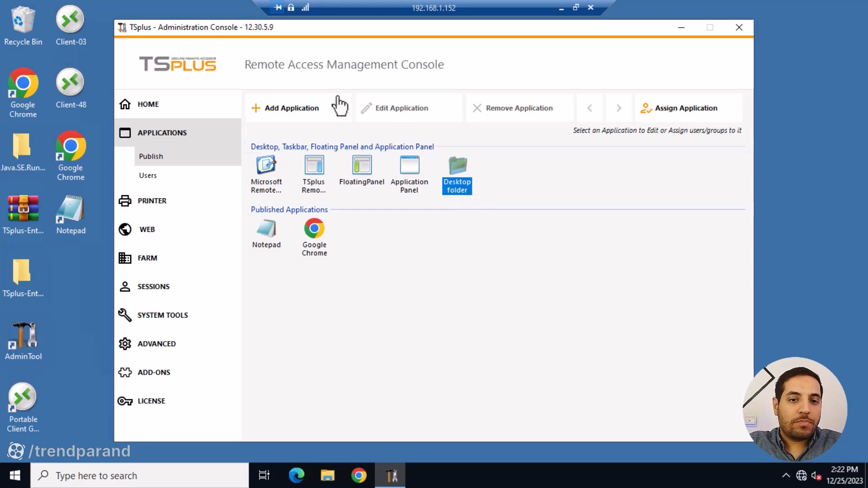
Task: Select Google Chrome shortcut below Recycle Bin
Action: 23,94
